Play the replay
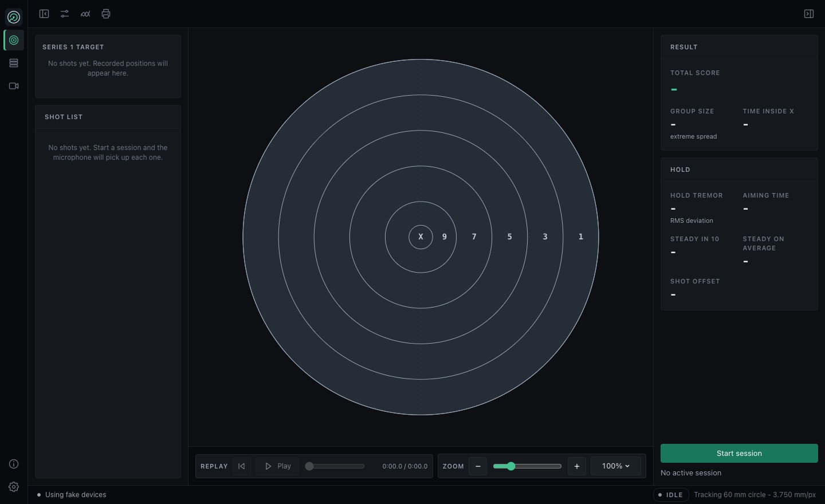Screen dimensions: 825x504 pyautogui.click(x=278, y=466)
